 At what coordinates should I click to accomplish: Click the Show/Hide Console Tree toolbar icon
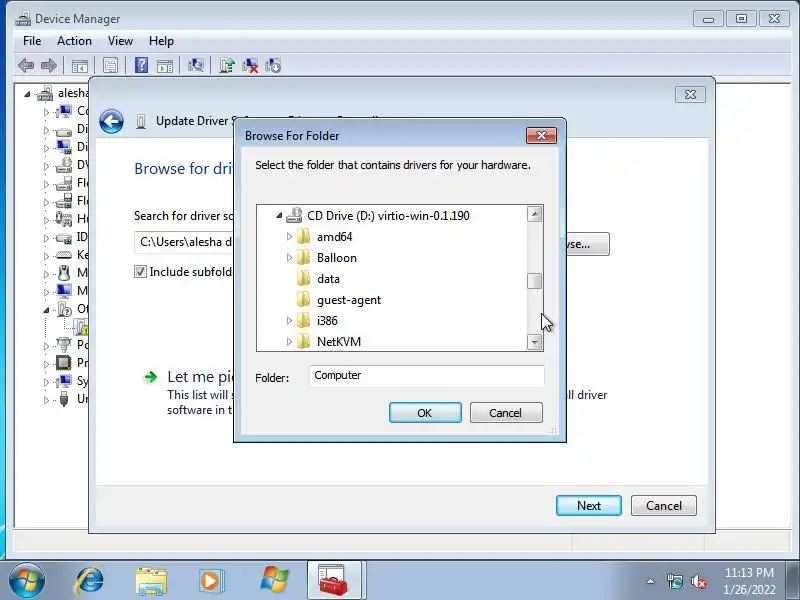pyautogui.click(x=80, y=66)
